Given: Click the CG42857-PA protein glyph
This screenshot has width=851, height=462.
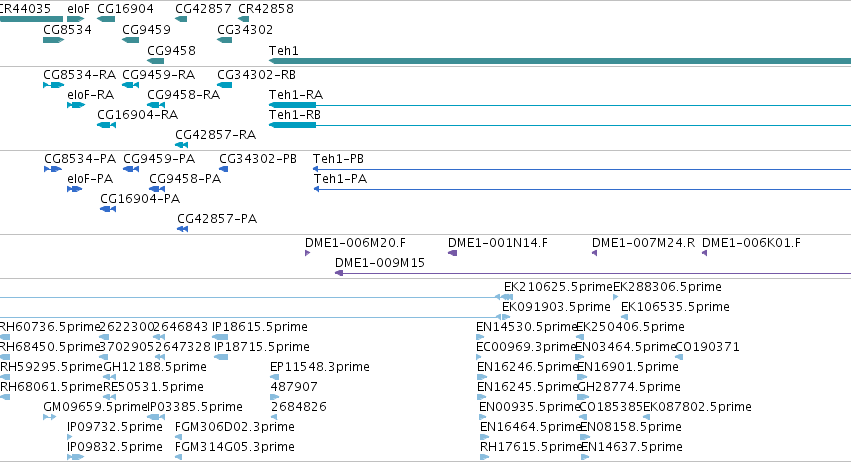Looking at the screenshot, I should coord(182,229).
